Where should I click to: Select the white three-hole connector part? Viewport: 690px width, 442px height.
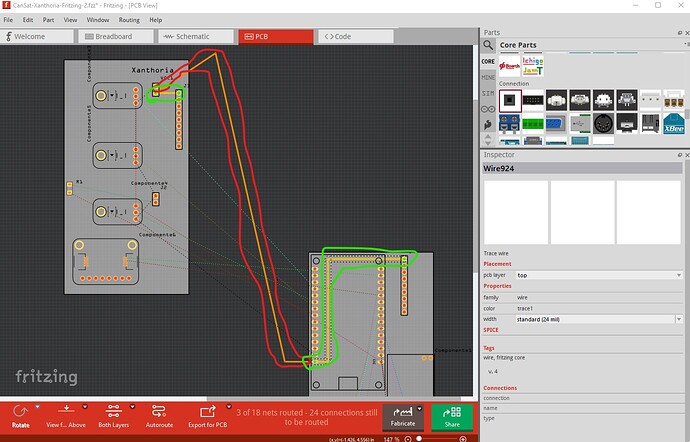[650, 101]
